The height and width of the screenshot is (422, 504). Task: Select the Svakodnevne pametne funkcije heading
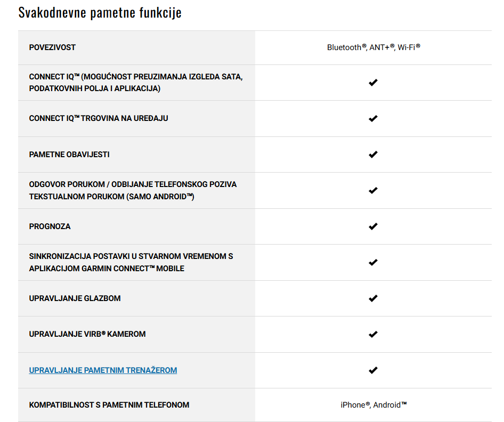pyautogui.click(x=100, y=13)
